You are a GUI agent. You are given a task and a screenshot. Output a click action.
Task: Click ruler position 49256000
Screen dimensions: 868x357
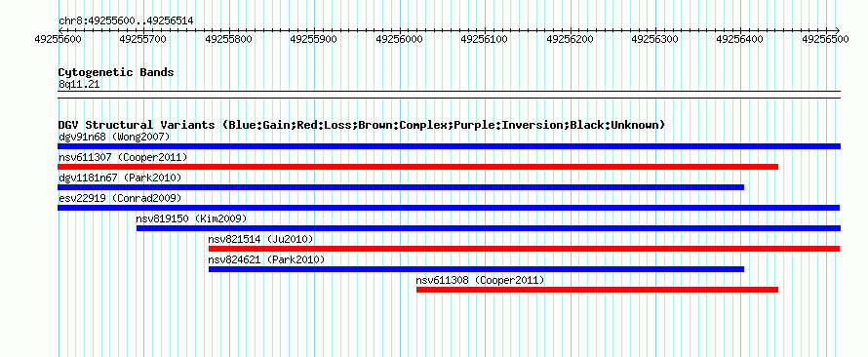[400, 39]
